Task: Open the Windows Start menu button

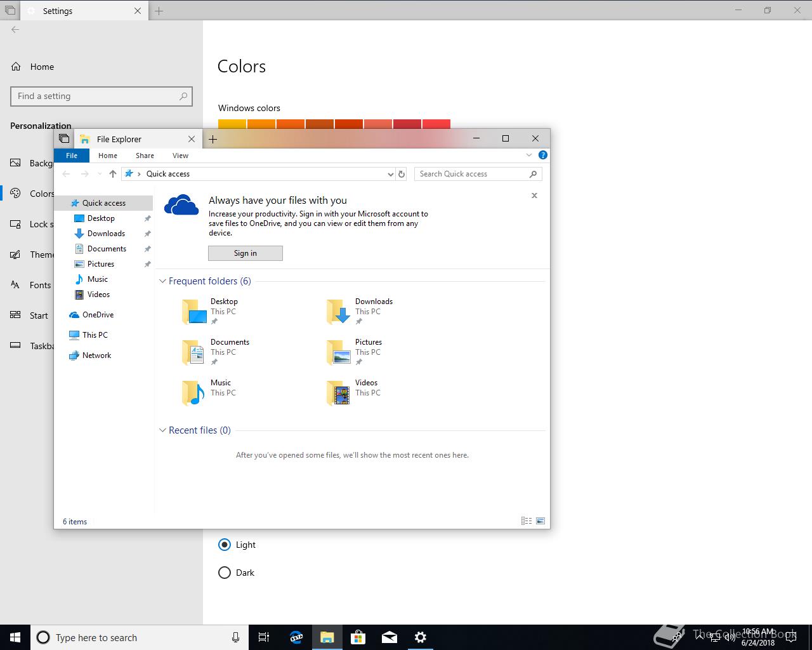Action: coord(15,637)
